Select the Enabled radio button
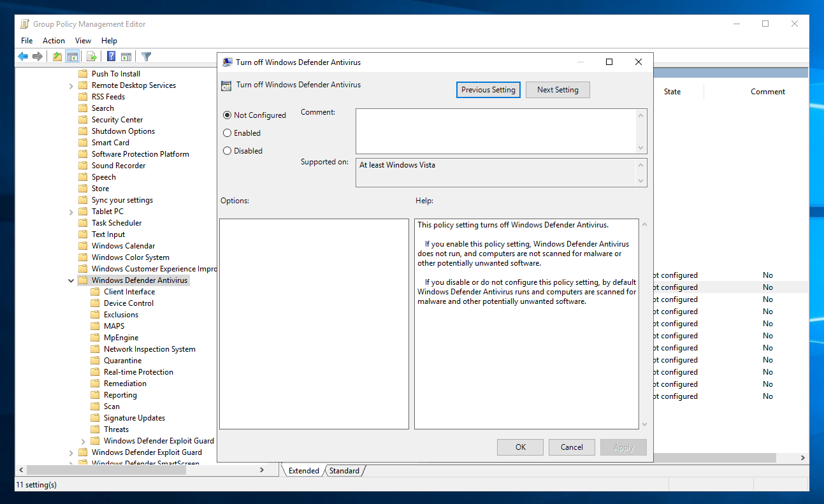Viewport: 824px width, 504px height. coord(227,133)
